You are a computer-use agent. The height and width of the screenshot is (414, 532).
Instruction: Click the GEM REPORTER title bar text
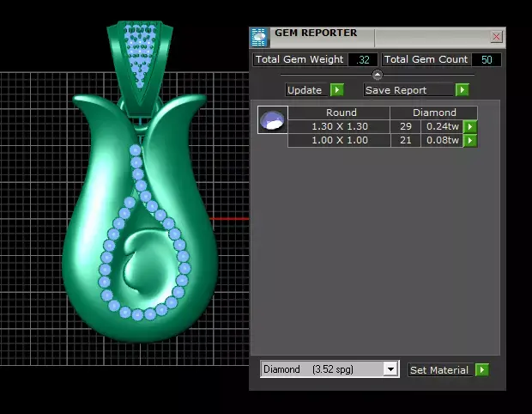click(x=316, y=33)
